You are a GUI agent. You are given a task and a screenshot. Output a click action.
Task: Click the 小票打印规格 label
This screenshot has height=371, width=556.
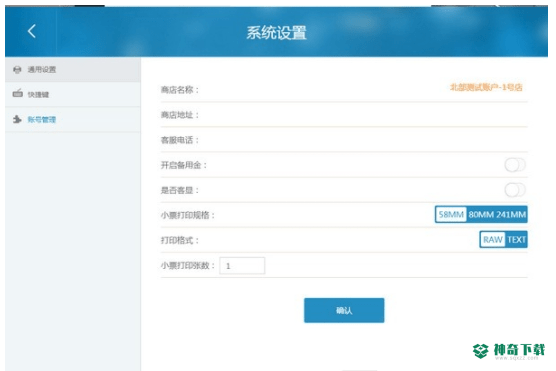[x=188, y=215]
